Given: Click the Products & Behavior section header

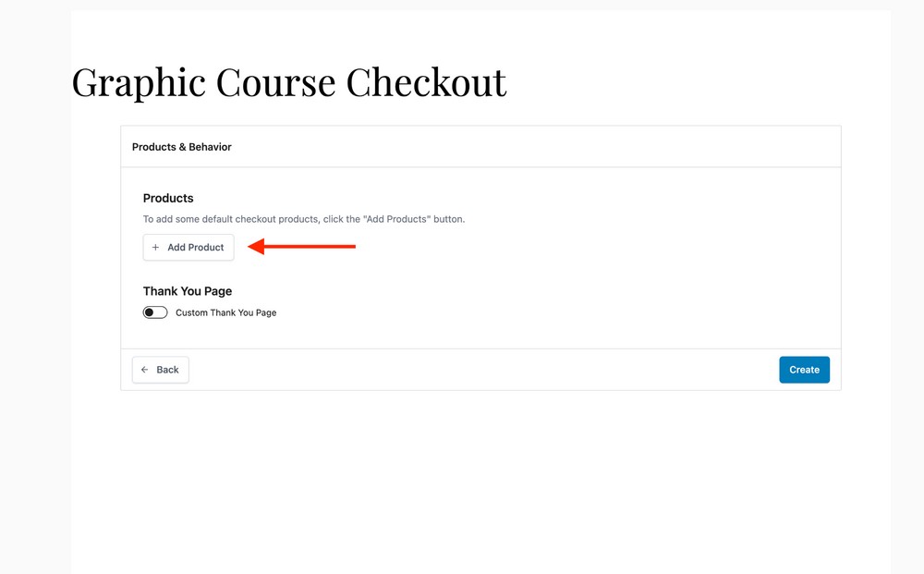Looking at the screenshot, I should click(182, 146).
